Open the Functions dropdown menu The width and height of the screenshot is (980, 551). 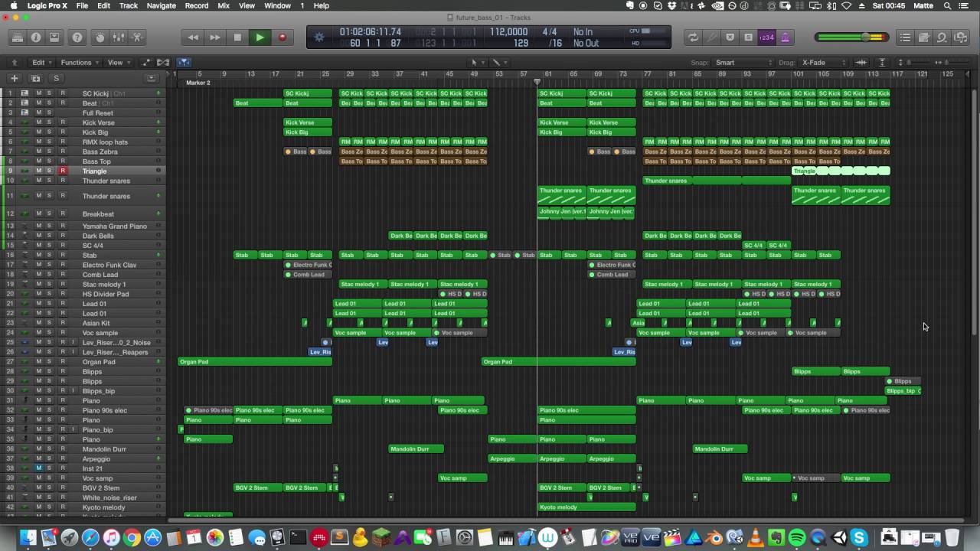click(80, 62)
